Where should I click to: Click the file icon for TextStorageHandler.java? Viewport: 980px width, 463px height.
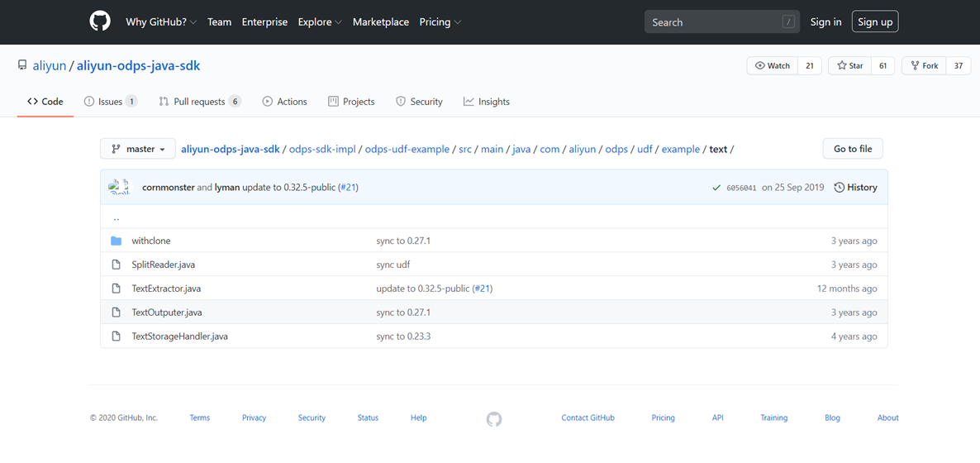point(116,336)
